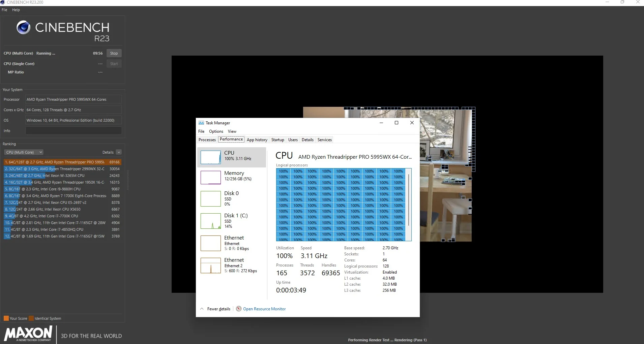Select the CPU performance graph thumbnail
Screen dimensions: 644x344
pyautogui.click(x=211, y=157)
